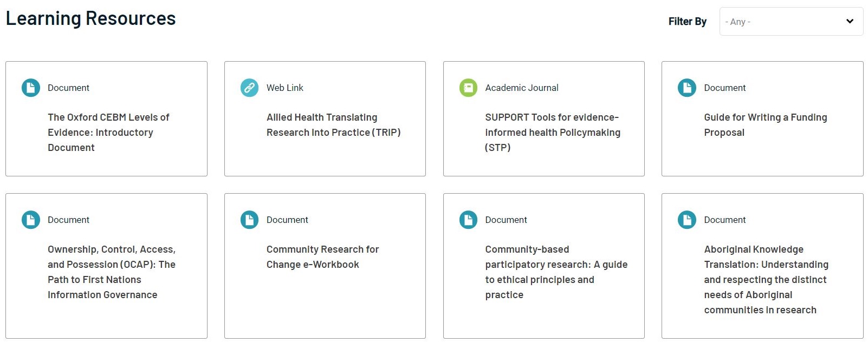
Task: Select the ethical principles and practice guide card
Action: pyautogui.click(x=556, y=272)
